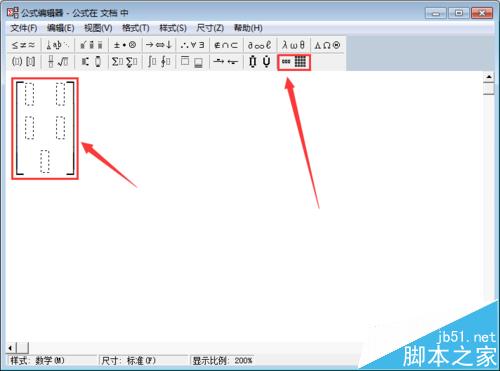Click the horizontal scrollbar left arrow
Image resolution: width=500 pixels, height=371 pixels.
11,348
